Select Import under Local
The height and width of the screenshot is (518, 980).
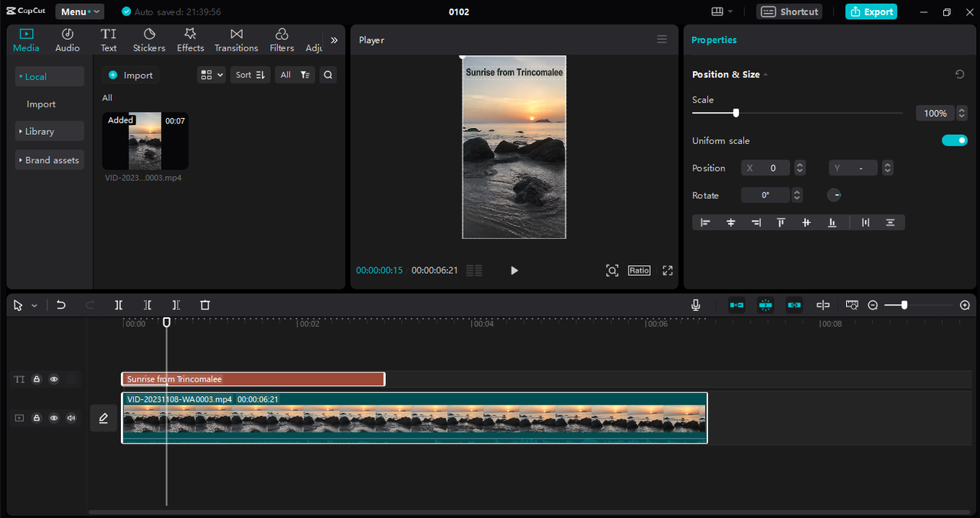(41, 104)
